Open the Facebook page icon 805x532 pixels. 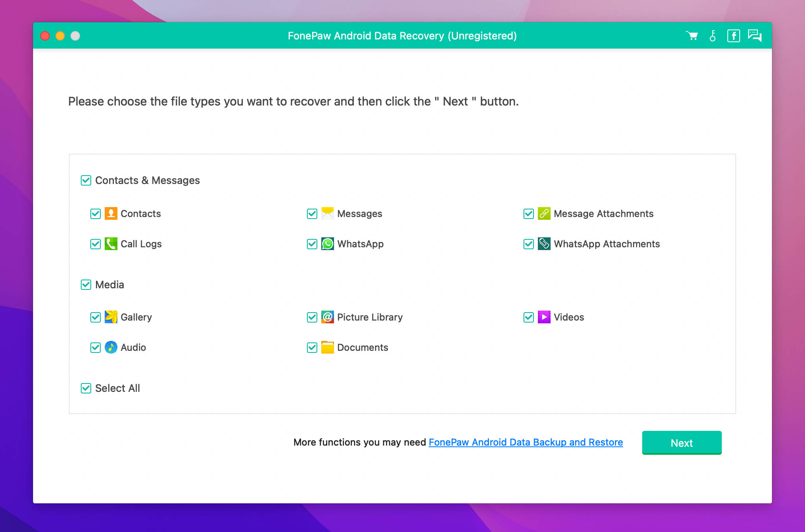[733, 36]
